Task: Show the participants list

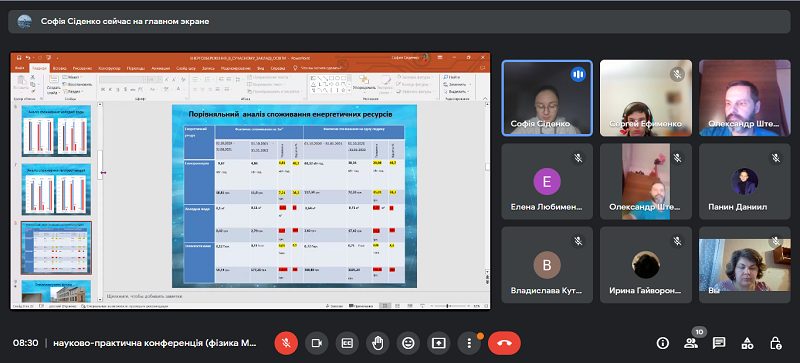Action: (x=691, y=343)
